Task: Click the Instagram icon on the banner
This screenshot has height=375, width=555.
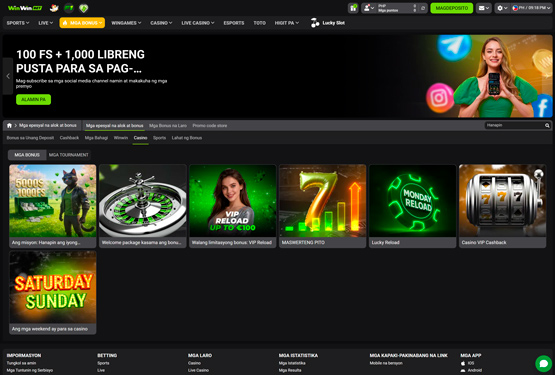Action: click(x=439, y=98)
